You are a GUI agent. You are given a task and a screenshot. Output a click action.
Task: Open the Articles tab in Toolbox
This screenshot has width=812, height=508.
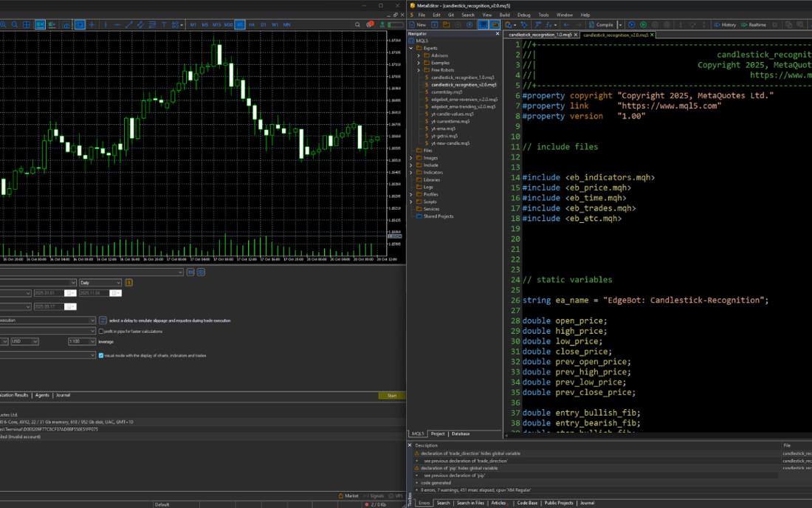498,503
